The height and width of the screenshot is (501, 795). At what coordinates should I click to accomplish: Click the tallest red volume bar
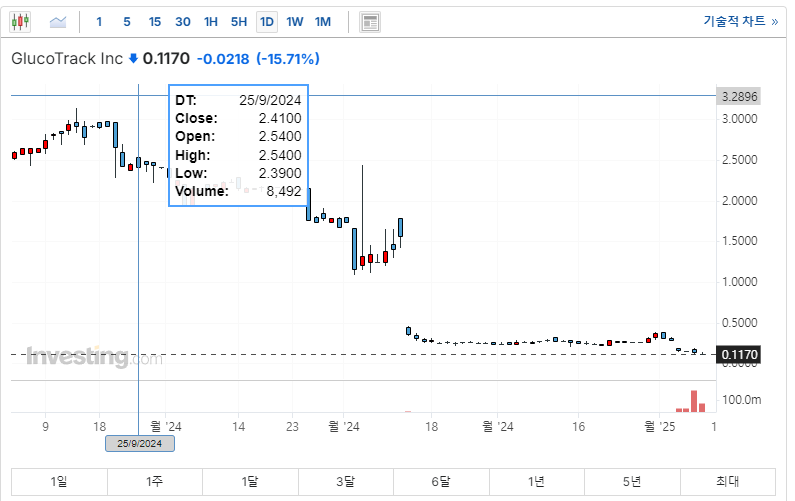pyautogui.click(x=694, y=401)
